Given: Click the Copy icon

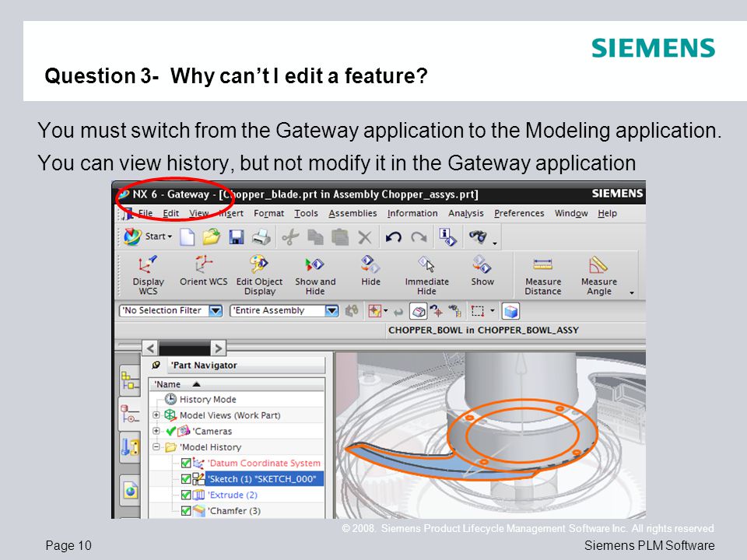Looking at the screenshot, I should coord(315,236).
